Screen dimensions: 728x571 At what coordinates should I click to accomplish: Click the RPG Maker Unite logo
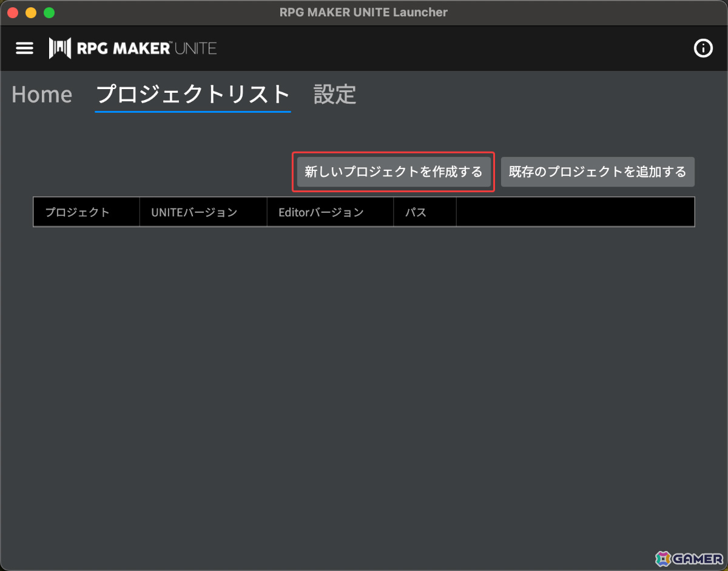[x=133, y=48]
